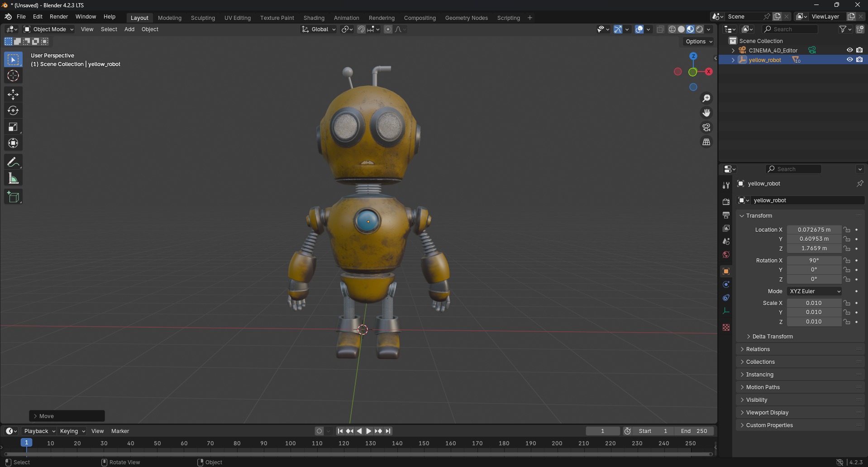Click the Z axis on navigation gizmo
868x467 pixels.
pos(693,56)
